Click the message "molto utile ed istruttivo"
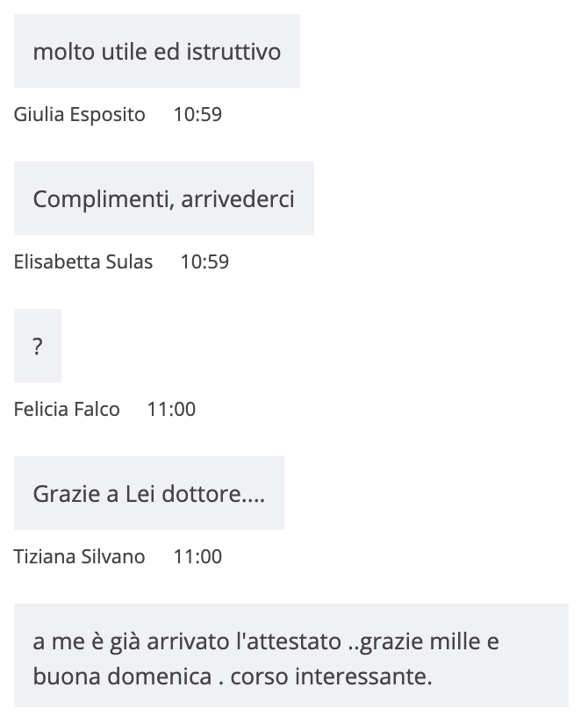 coord(156,51)
